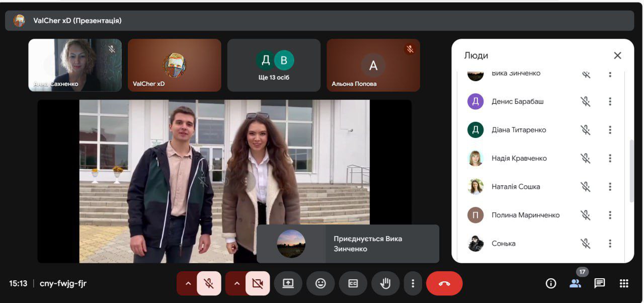
Task: Open the chat panel icon
Action: pyautogui.click(x=599, y=283)
